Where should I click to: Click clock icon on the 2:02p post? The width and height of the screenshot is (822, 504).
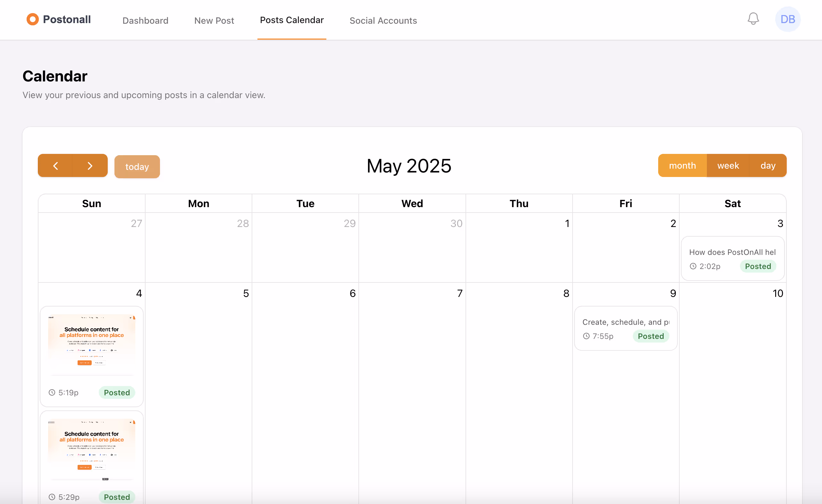pos(693,266)
